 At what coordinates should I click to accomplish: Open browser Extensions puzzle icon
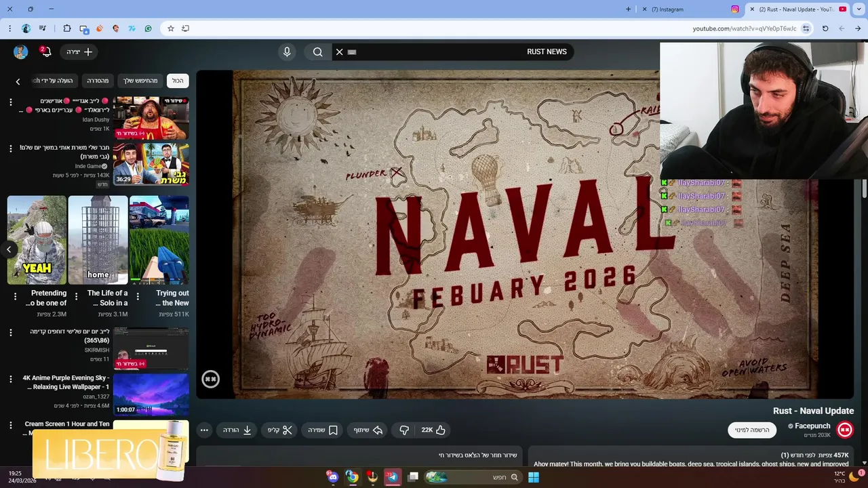(x=66, y=28)
